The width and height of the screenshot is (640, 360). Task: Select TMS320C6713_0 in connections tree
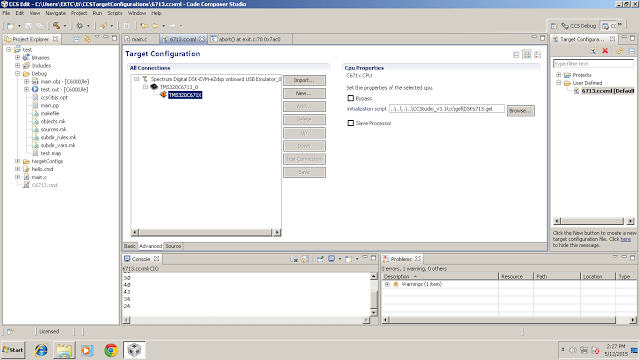[179, 87]
